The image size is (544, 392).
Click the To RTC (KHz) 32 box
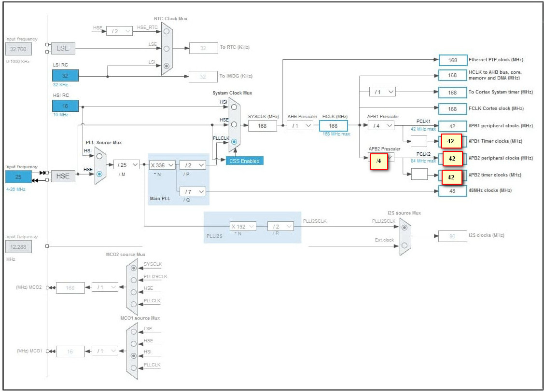(x=203, y=48)
